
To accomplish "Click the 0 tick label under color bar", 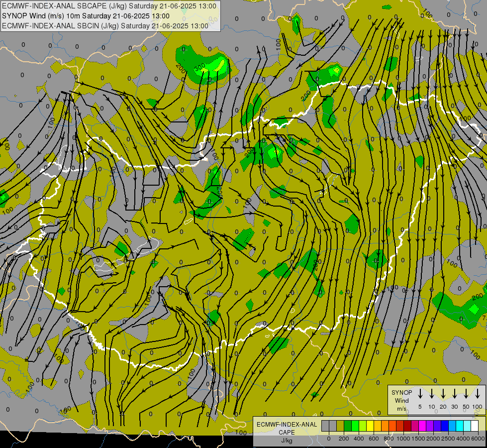I will click(329, 439).
